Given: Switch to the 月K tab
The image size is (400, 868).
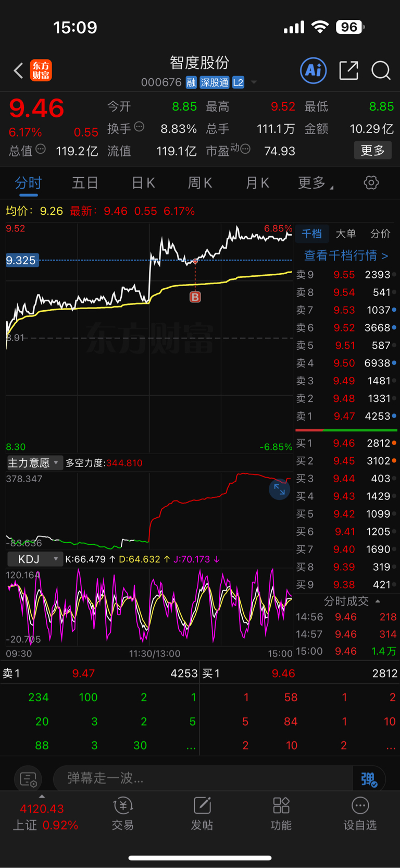Looking at the screenshot, I should [257, 183].
